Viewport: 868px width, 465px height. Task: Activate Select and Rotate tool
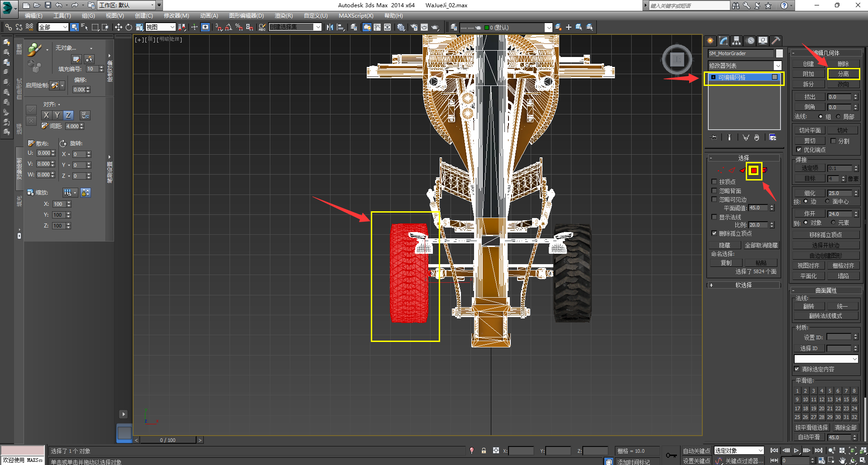(x=129, y=27)
